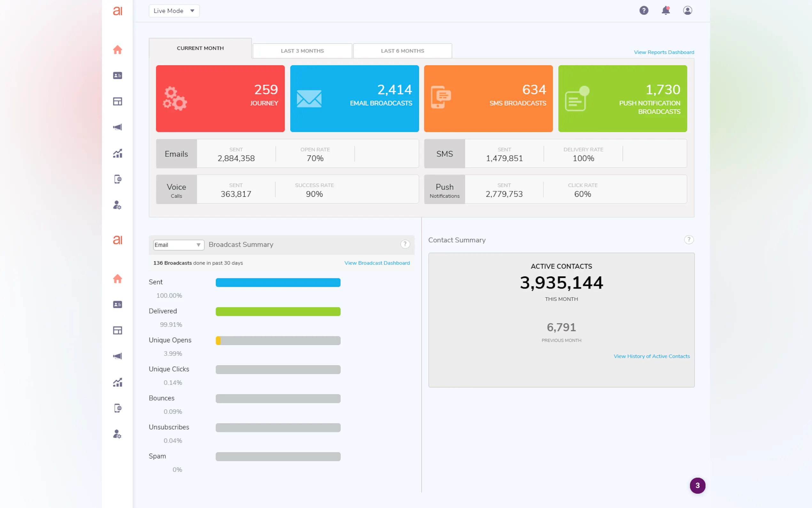The height and width of the screenshot is (508, 812).
Task: Click the Unique Opens progress bar
Action: (277, 340)
